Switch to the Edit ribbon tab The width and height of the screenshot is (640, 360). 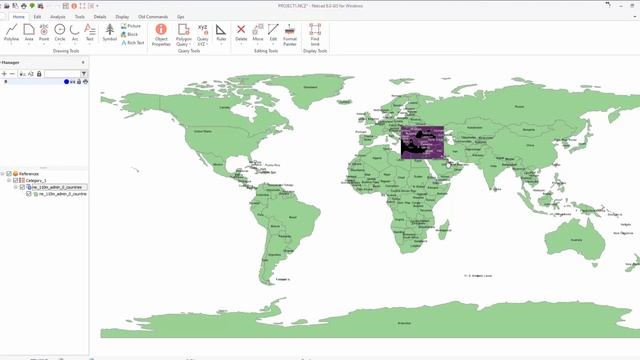pos(37,17)
